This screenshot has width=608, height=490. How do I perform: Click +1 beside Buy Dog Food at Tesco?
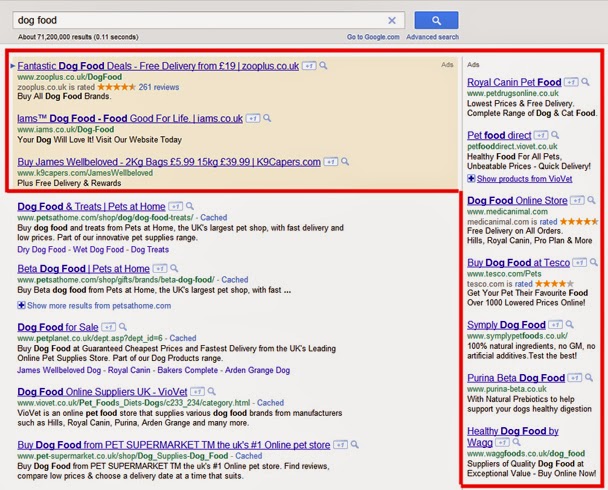(x=580, y=262)
